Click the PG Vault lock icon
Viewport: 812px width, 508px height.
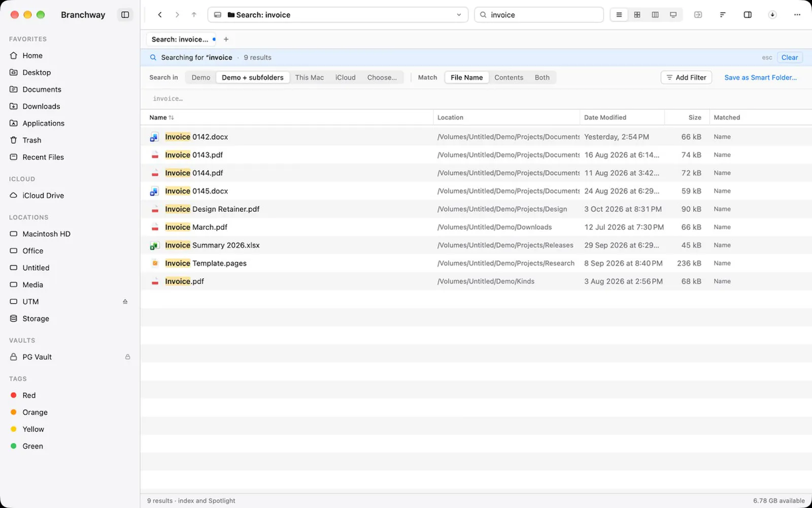click(127, 357)
